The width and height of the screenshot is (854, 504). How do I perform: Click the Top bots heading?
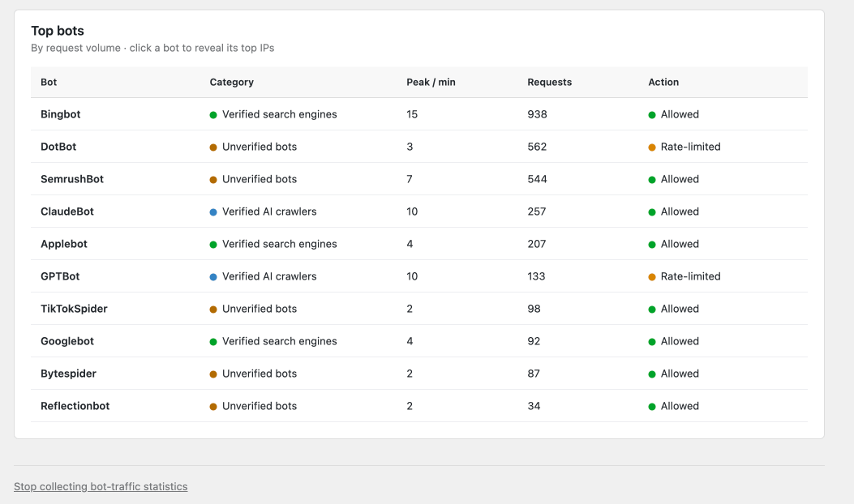click(x=58, y=31)
